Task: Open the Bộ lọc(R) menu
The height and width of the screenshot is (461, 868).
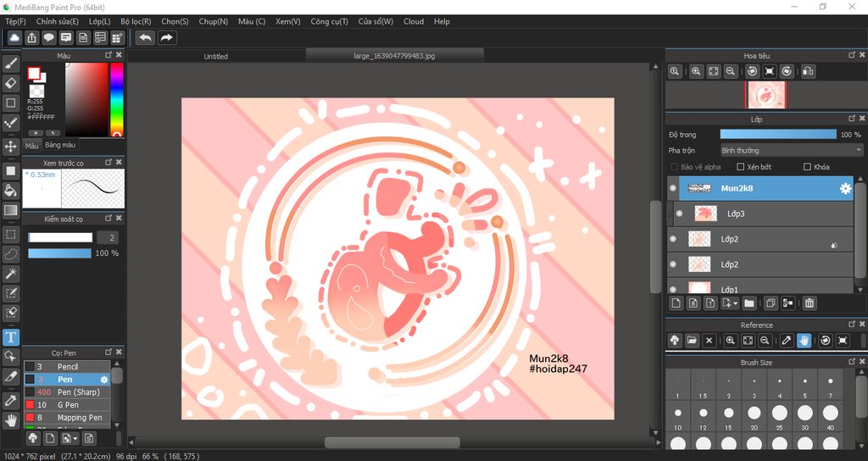Action: [x=136, y=21]
